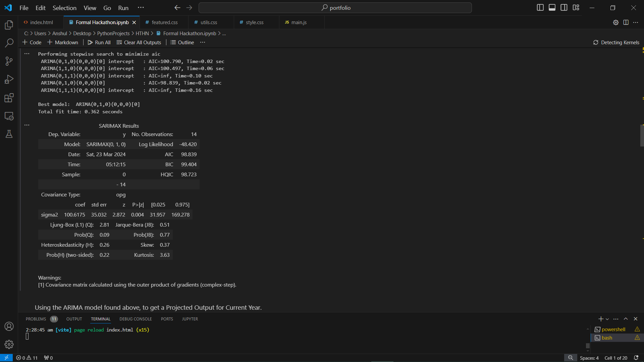
Task: Open the PROBLEMS panel tab
Action: pyautogui.click(x=42, y=319)
